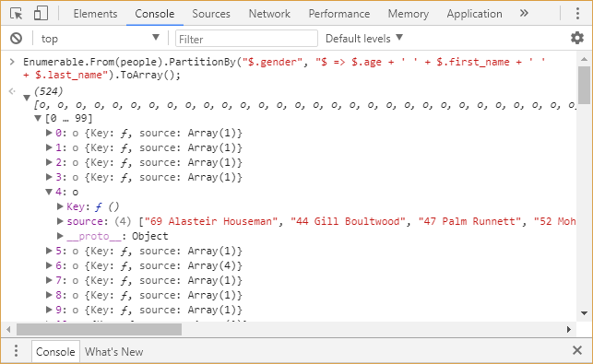Show more tabs with double chevron
Viewport: 593px width, 364px height.
524,13
